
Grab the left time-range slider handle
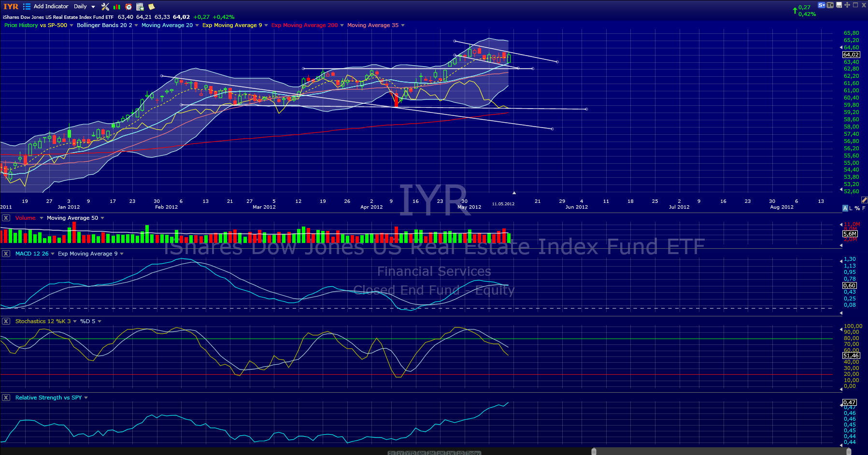click(594, 452)
